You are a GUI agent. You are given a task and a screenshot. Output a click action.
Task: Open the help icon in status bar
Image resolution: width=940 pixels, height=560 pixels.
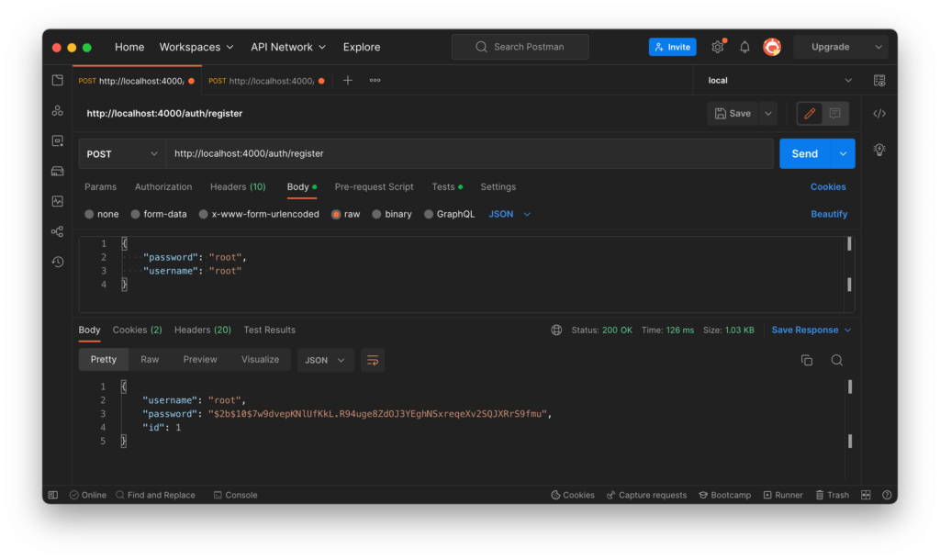(x=887, y=495)
